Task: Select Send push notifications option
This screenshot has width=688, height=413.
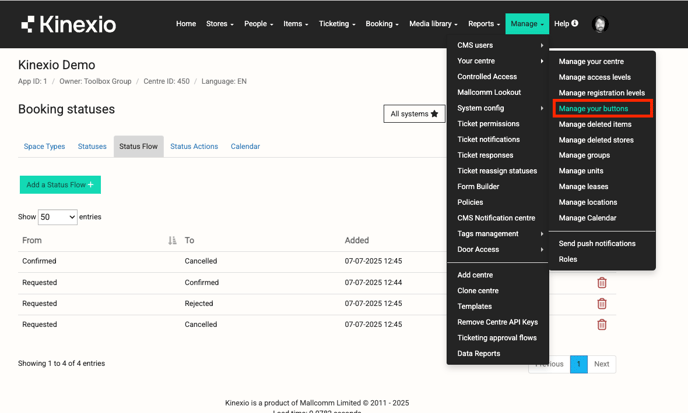Action: (x=597, y=244)
